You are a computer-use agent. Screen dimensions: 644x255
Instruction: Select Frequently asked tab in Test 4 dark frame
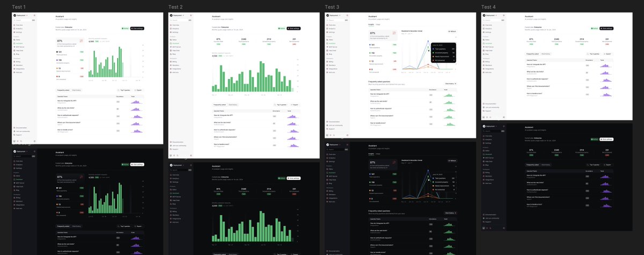click(x=532, y=165)
